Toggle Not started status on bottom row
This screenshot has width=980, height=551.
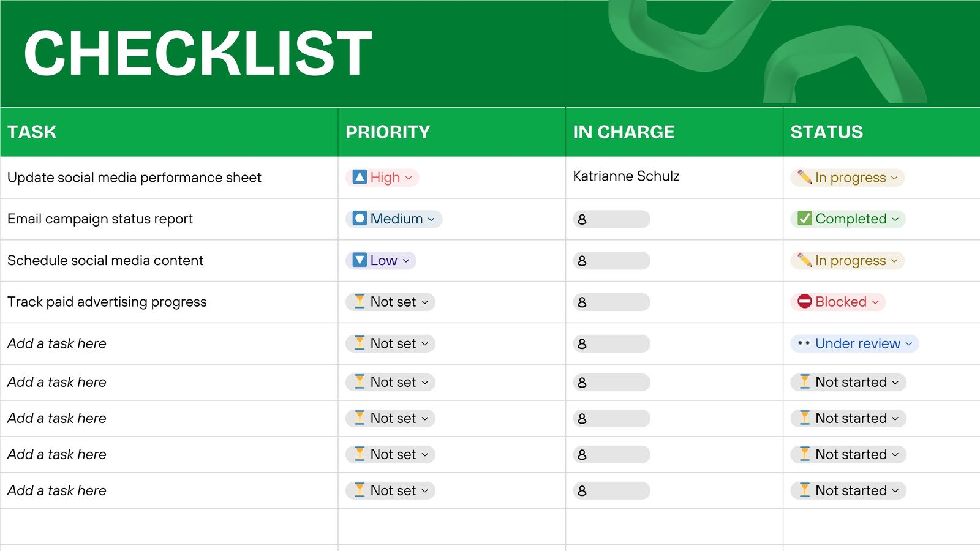tap(848, 490)
